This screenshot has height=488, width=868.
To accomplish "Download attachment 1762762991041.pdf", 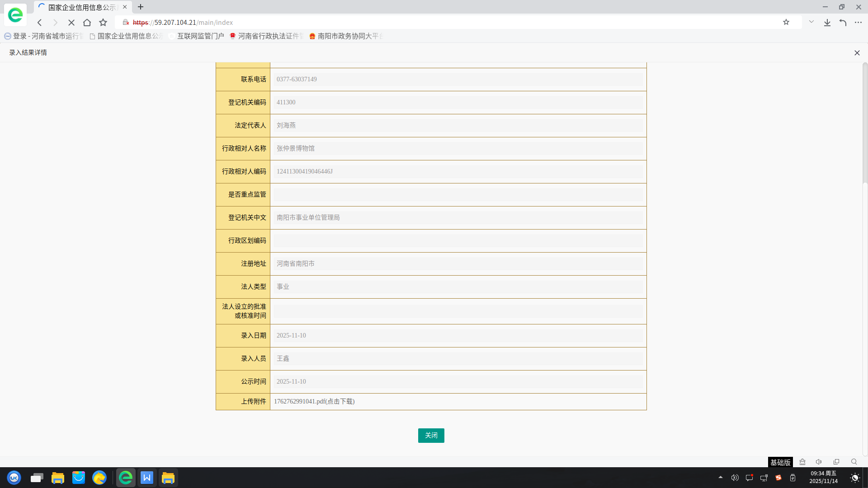I will tap(314, 402).
